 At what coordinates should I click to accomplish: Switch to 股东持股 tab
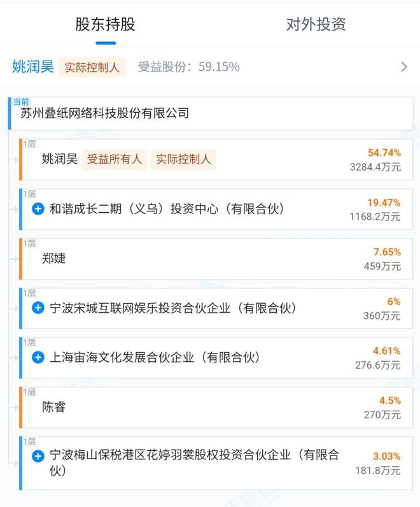tap(106, 25)
